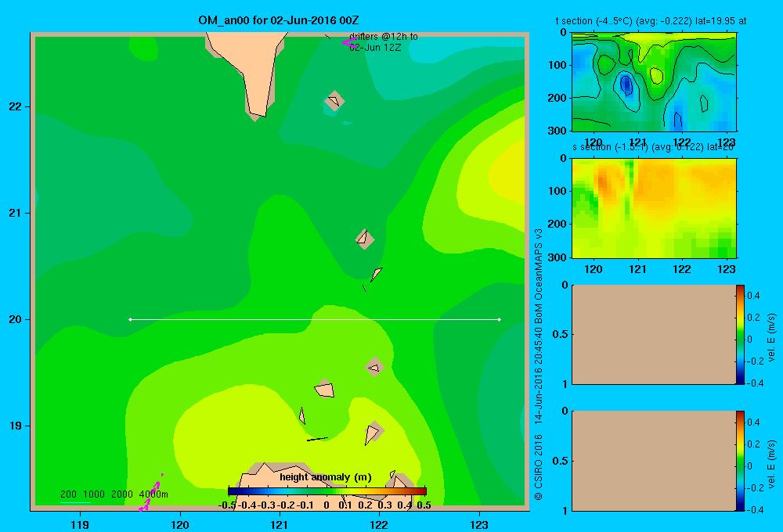Click latitude 19 label on main map axis
Viewport: 783px width, 532px height.
[15, 426]
